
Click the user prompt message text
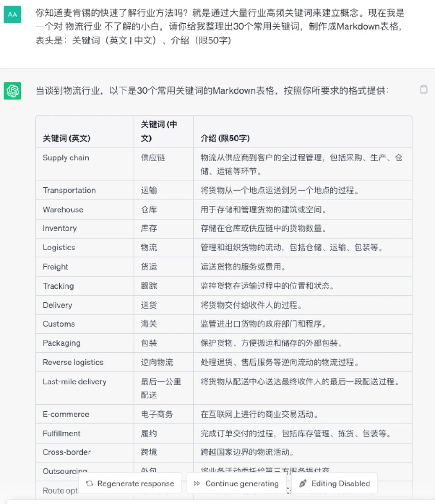coord(220,27)
